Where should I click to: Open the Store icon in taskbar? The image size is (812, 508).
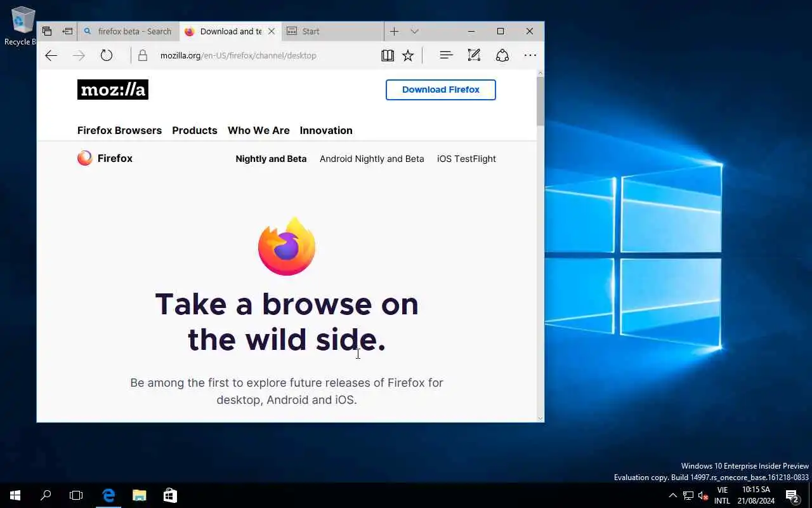[x=170, y=495]
